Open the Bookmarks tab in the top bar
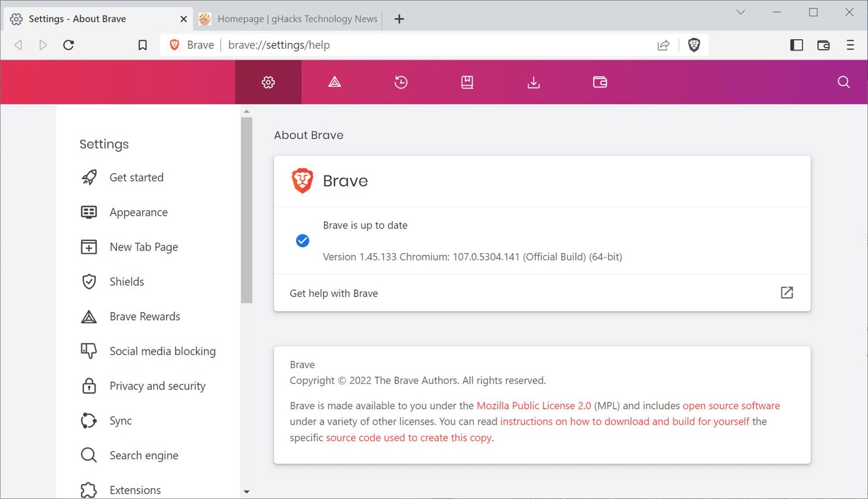Screen dimensions: 868x499 [x=467, y=82]
